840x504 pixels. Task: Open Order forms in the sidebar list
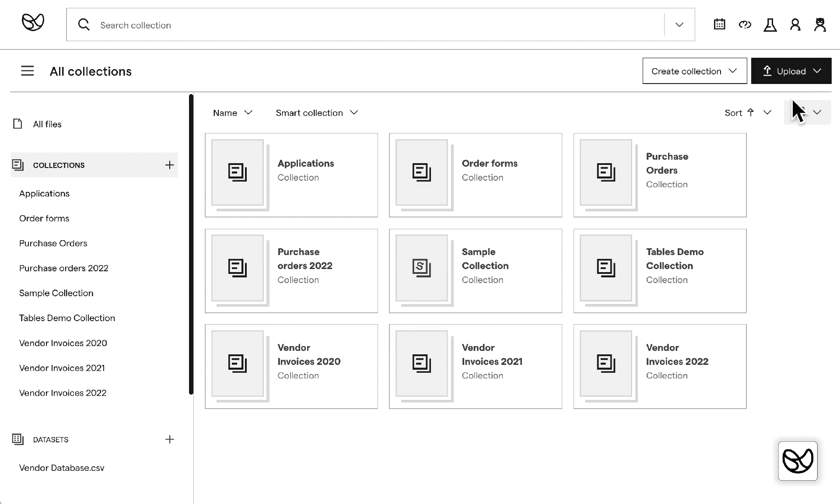(x=44, y=218)
